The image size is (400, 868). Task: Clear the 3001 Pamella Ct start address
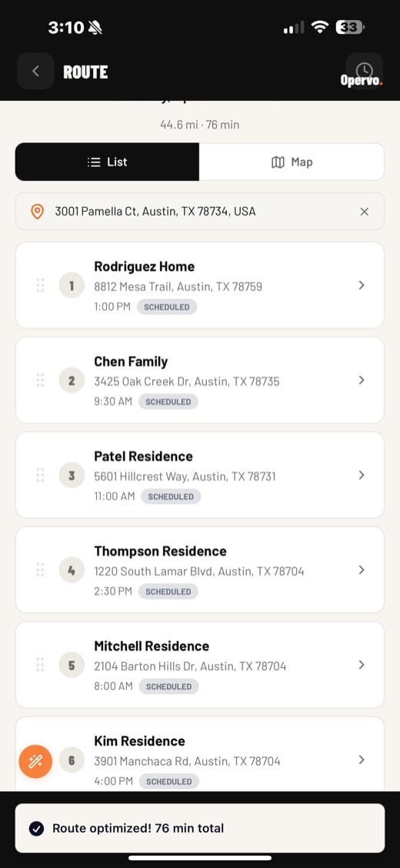tap(364, 212)
